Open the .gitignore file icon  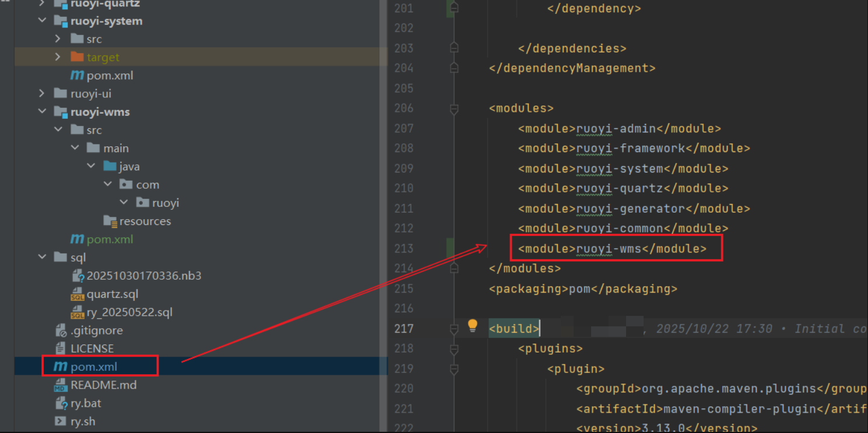coord(61,330)
